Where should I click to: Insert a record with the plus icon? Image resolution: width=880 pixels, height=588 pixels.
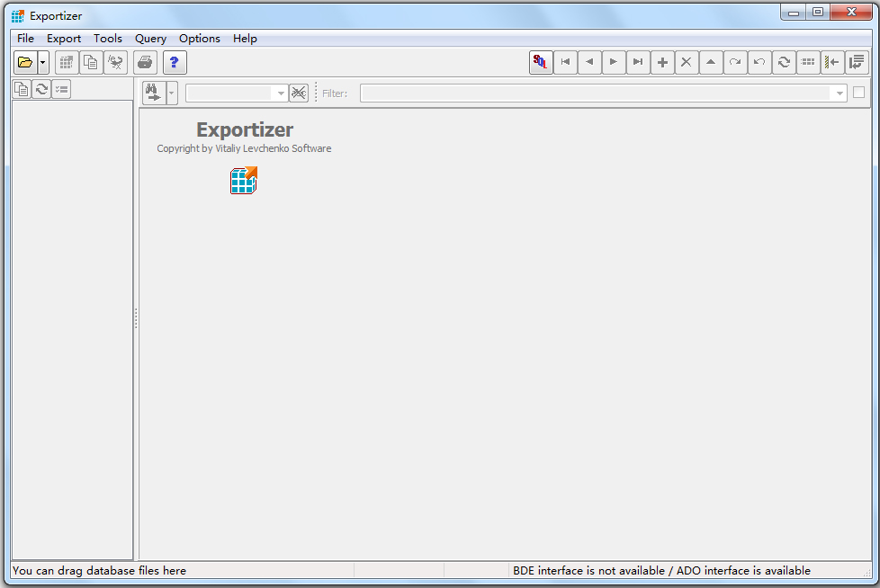pyautogui.click(x=662, y=62)
